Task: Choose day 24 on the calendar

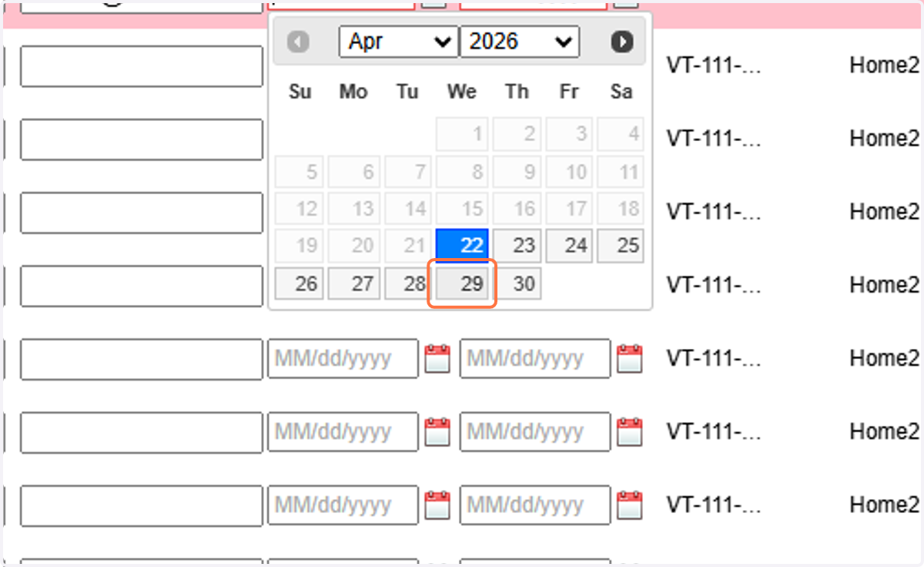Action: point(570,246)
